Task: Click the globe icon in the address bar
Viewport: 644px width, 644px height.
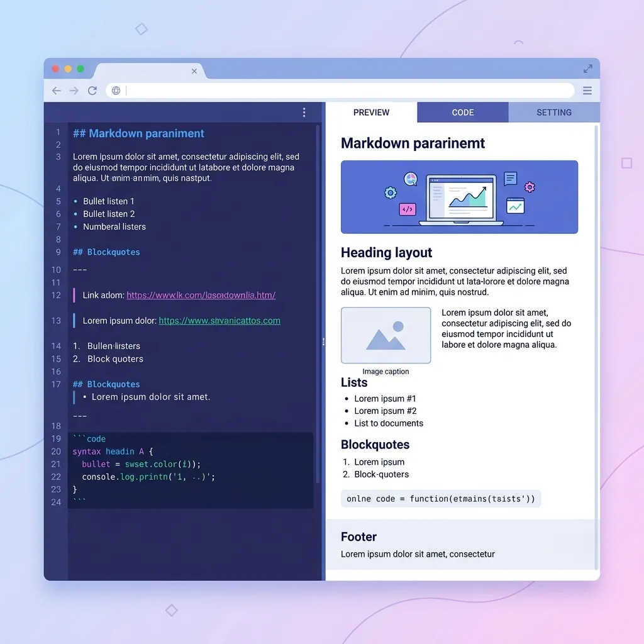Action: pyautogui.click(x=116, y=91)
